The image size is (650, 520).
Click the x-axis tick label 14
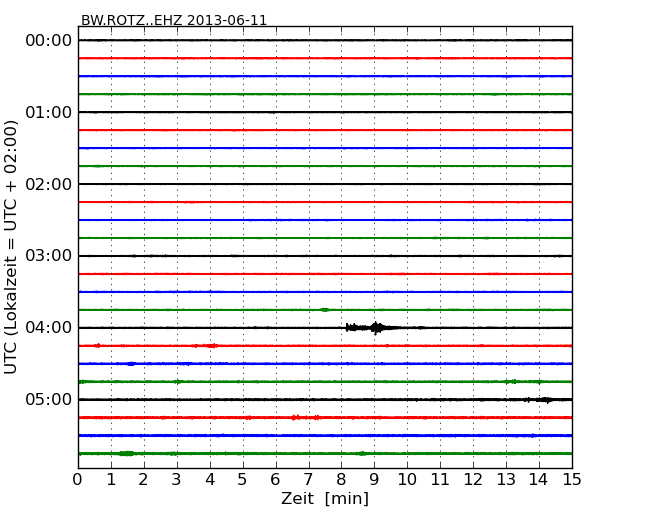click(x=539, y=480)
